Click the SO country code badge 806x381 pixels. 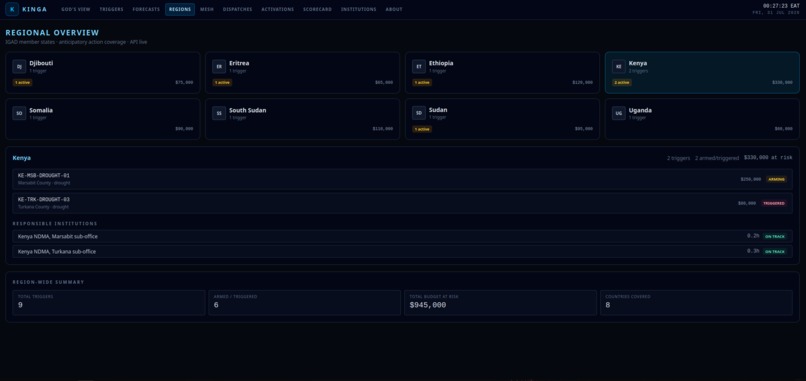[19, 113]
